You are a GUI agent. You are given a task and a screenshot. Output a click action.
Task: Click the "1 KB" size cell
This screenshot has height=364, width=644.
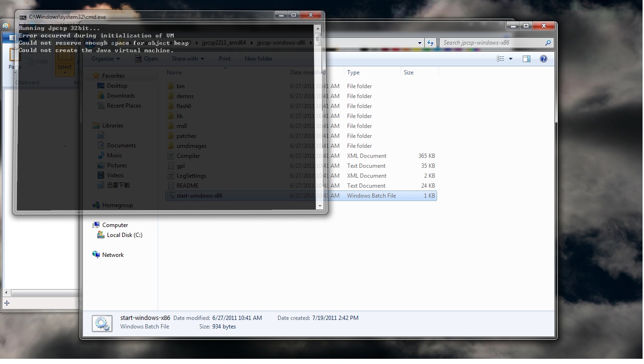(429, 196)
